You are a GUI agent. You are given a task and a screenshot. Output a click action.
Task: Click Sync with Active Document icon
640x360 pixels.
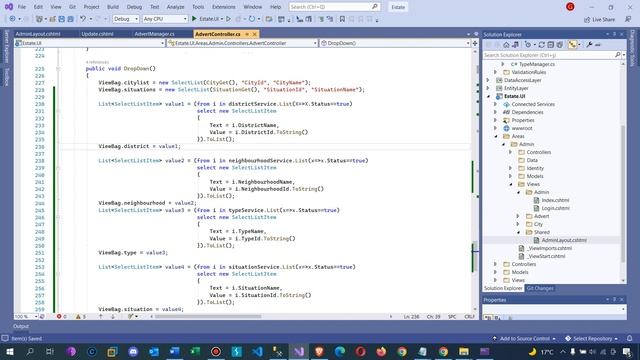[542, 45]
